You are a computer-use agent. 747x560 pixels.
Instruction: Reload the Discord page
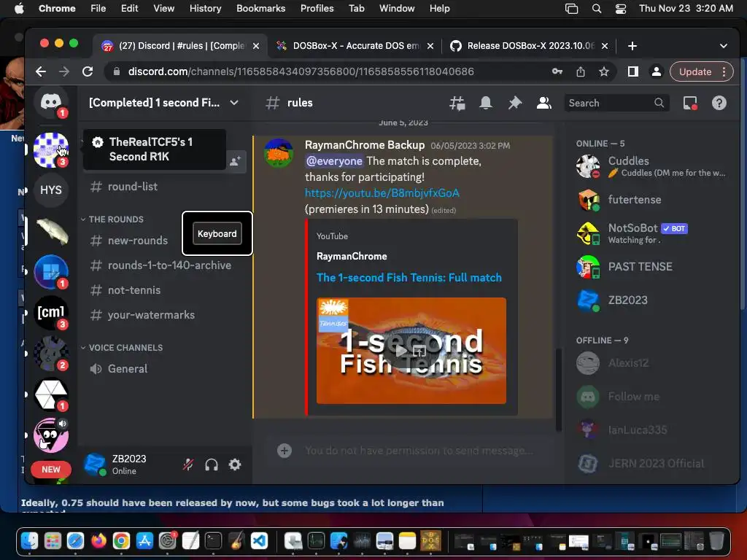click(x=88, y=71)
